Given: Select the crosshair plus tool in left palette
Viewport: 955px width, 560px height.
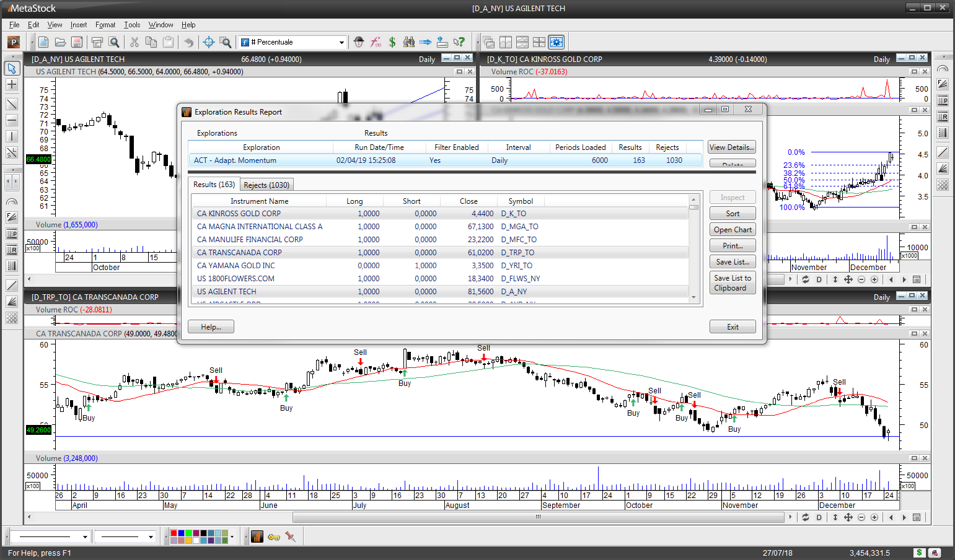Looking at the screenshot, I should tap(12, 84).
